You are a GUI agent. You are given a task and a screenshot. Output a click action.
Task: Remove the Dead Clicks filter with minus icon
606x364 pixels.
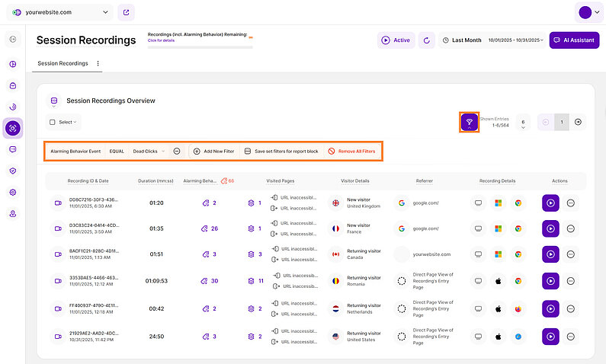pos(176,152)
